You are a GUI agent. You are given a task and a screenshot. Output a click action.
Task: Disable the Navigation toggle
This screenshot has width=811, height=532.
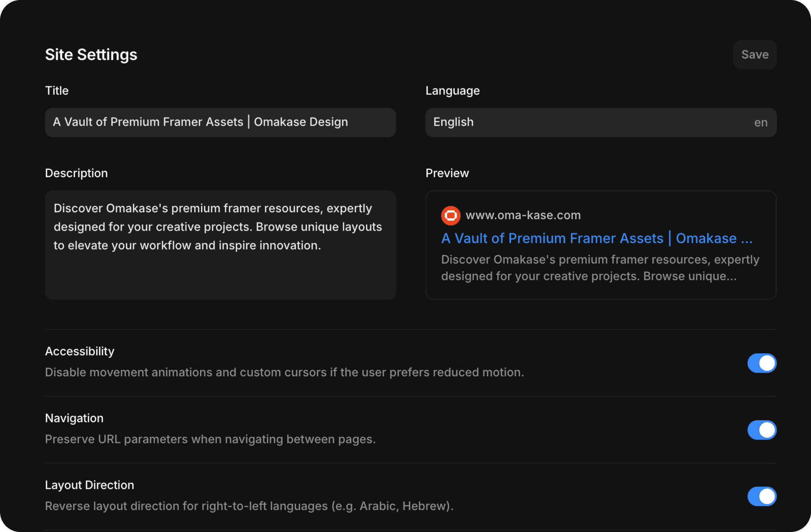click(x=762, y=430)
